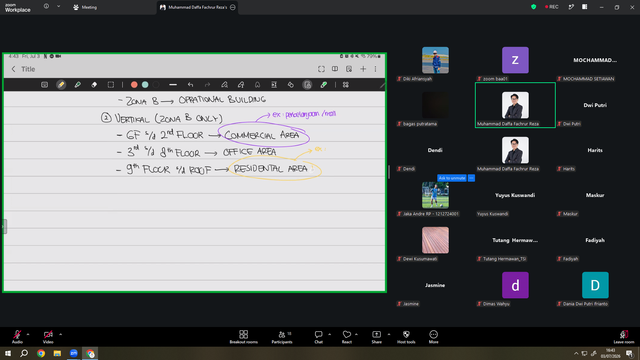Click the page search icon in notes header
The height and width of the screenshot is (360, 640).
(349, 69)
